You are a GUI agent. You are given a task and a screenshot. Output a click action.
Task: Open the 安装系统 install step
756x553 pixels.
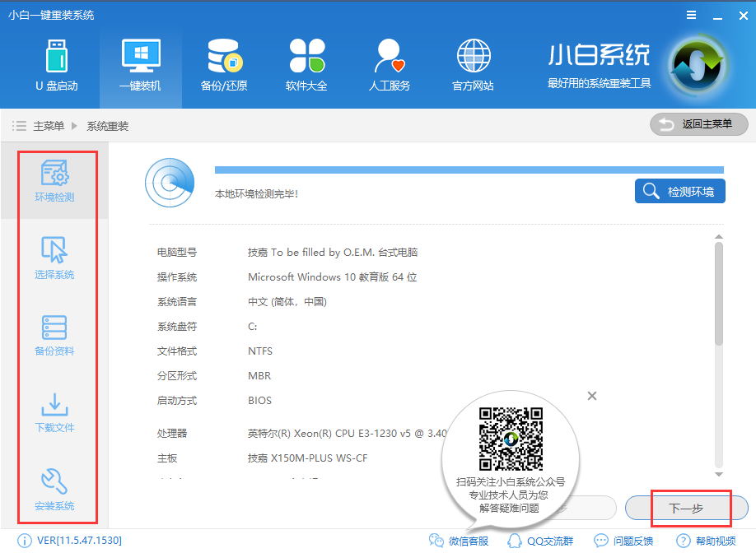coord(54,492)
